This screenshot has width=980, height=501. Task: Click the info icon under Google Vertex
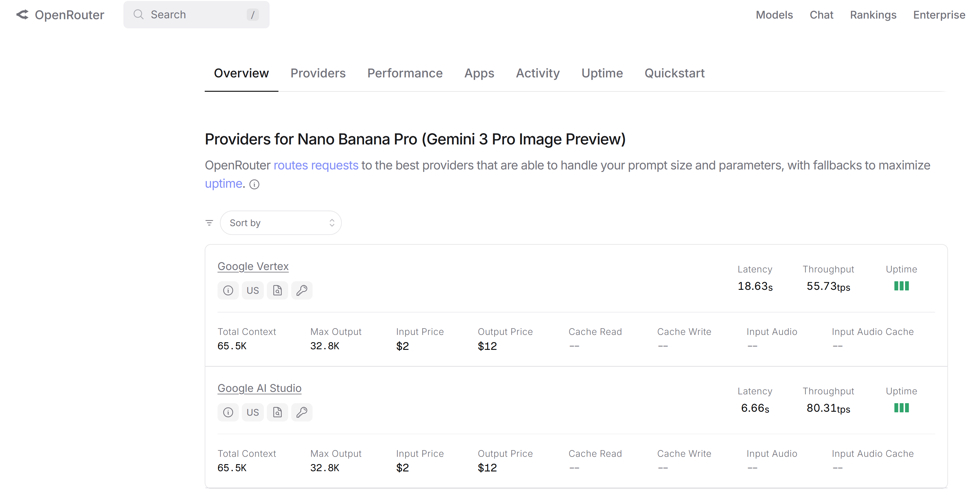(228, 290)
